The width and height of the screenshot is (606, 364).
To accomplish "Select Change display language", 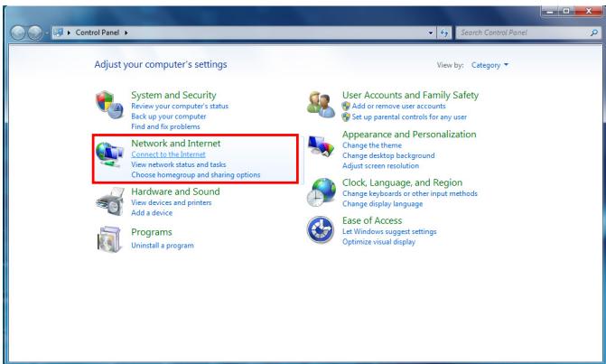I will click(382, 204).
